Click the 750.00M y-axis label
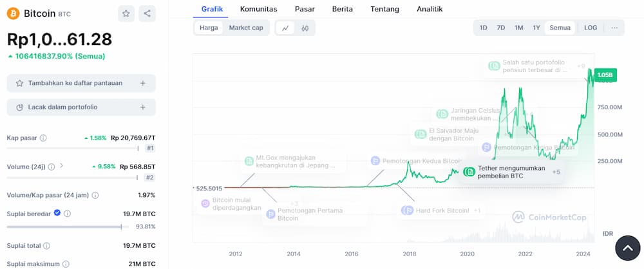644x269 pixels. 610,107
